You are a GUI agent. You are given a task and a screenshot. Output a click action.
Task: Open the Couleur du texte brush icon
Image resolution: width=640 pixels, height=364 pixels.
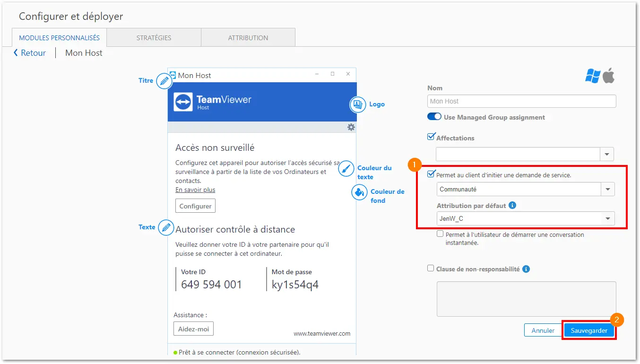tap(346, 169)
